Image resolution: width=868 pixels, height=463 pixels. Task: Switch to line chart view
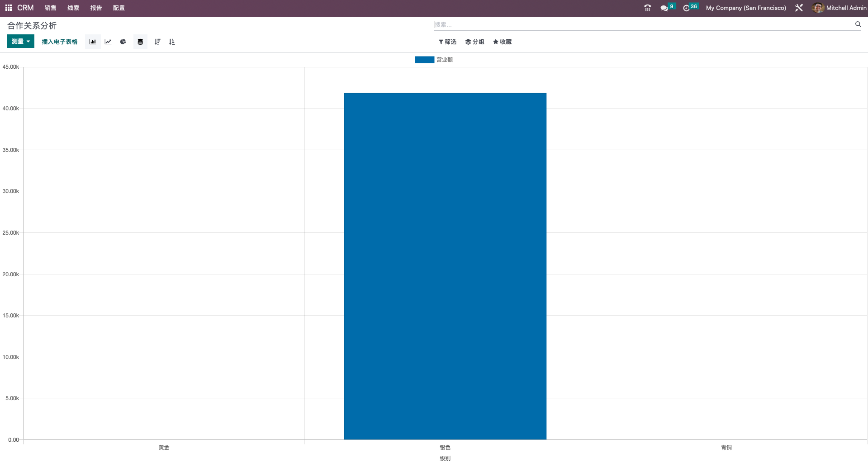pyautogui.click(x=108, y=42)
